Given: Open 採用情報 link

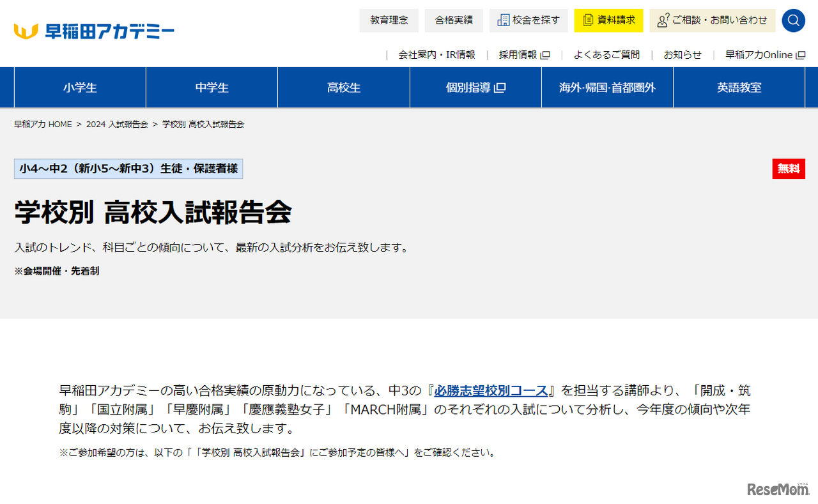Looking at the screenshot, I should [524, 55].
